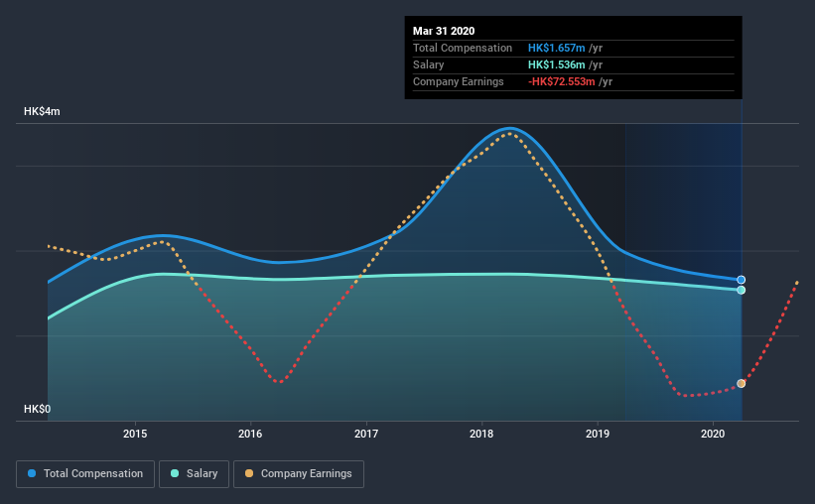The height and width of the screenshot is (504, 815).
Task: Click the HK$1.536m salary value
Action: (x=557, y=64)
